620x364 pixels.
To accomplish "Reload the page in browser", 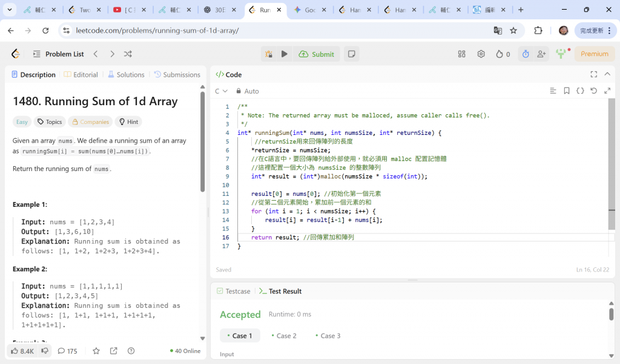I will tap(45, 30).
